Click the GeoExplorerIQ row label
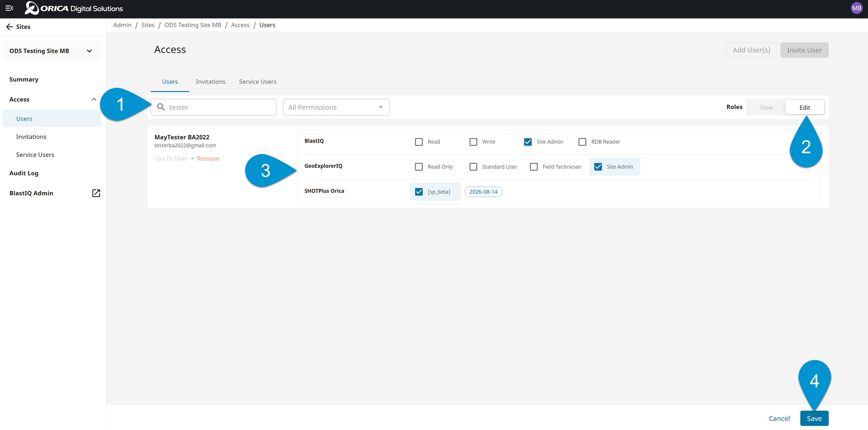868x430 pixels. tap(323, 166)
